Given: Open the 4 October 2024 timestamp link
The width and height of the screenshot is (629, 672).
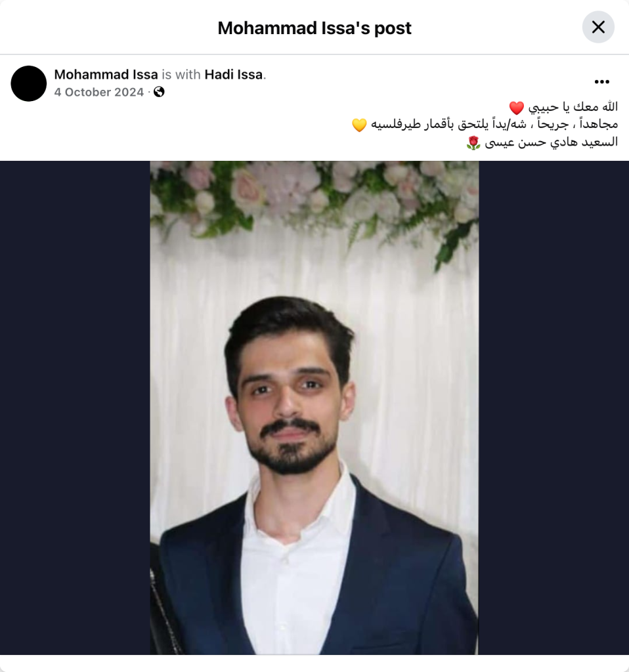Looking at the screenshot, I should [x=98, y=92].
